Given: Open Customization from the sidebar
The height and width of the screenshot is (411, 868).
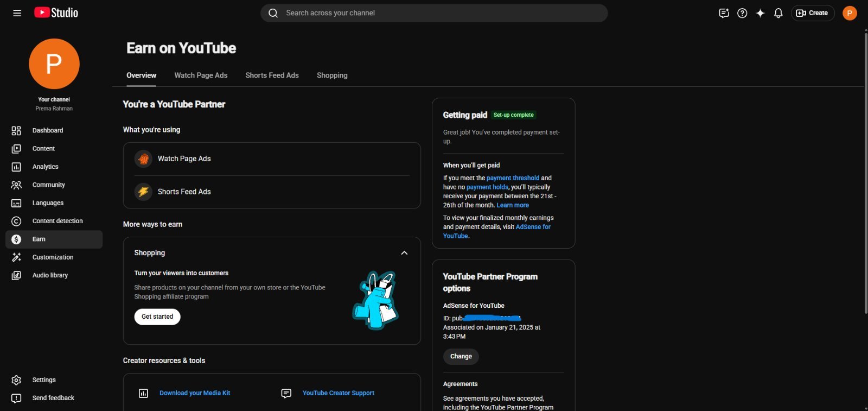Looking at the screenshot, I should [54, 257].
